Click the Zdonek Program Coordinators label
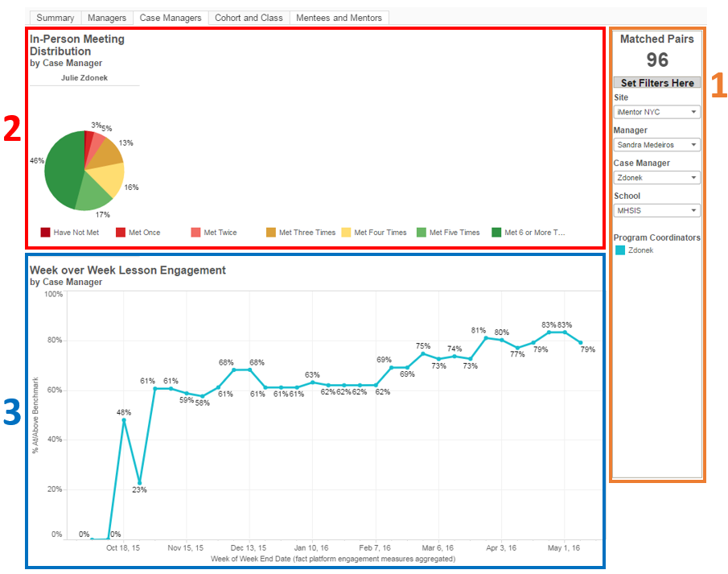The width and height of the screenshot is (728, 574). point(640,250)
